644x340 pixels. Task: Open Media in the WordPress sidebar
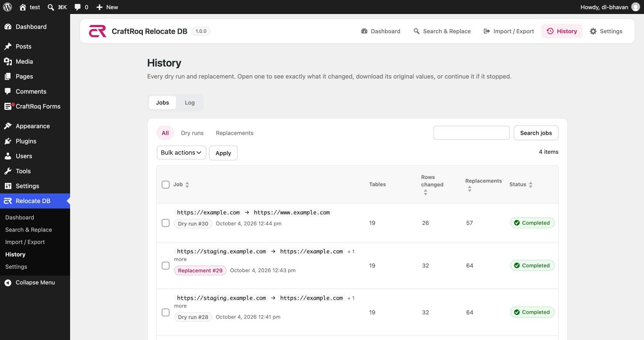coord(35,61)
